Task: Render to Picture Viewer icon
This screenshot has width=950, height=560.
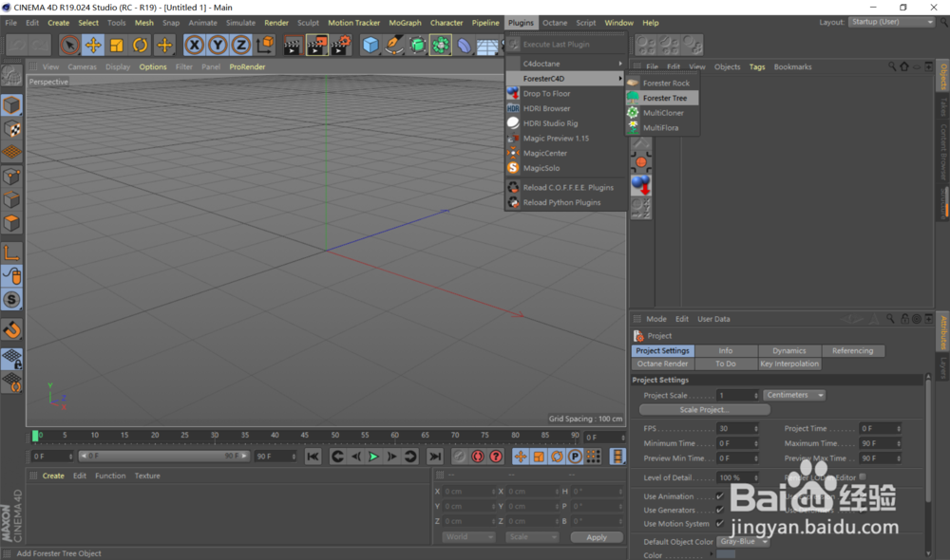Action: point(317,45)
